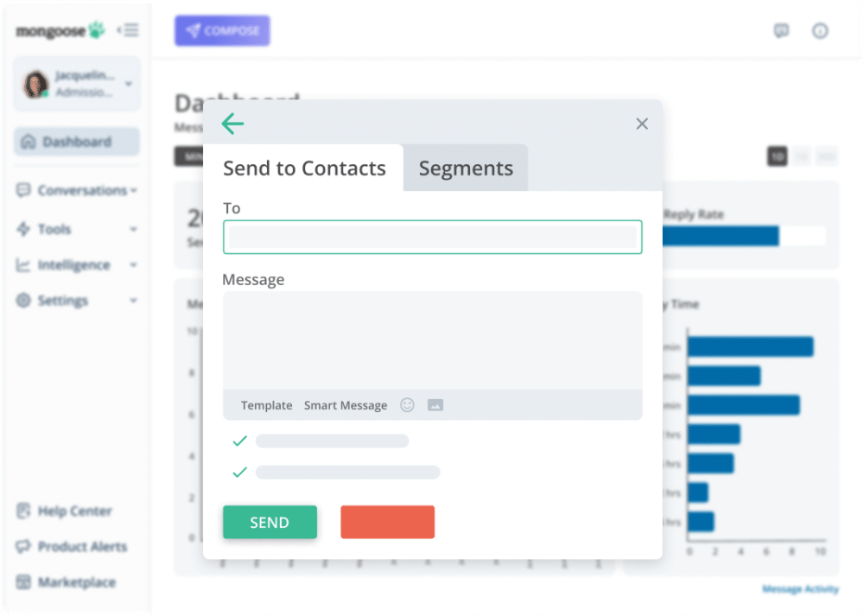Open the Help Center from the sidebar
Screen dimensions: 864x616
pyautogui.click(x=74, y=511)
